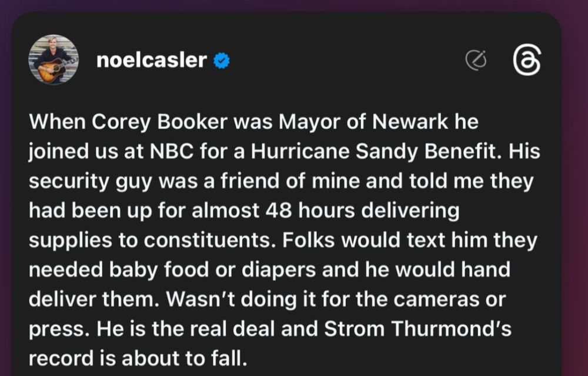Click the blue verified checkmark badge
This screenshot has width=588, height=376.
click(222, 61)
